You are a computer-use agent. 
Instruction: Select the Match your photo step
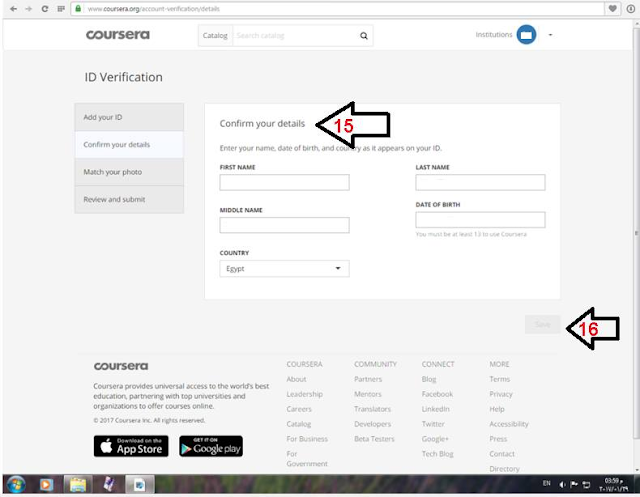(x=129, y=172)
